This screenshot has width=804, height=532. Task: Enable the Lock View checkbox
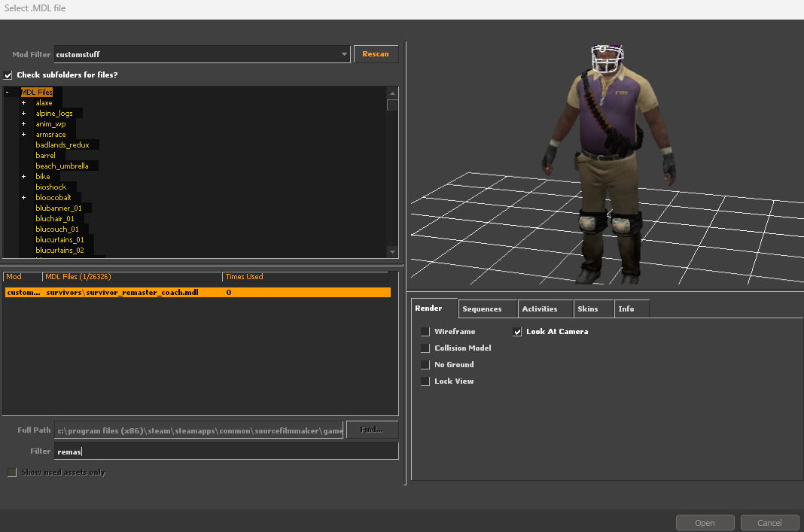click(x=425, y=382)
